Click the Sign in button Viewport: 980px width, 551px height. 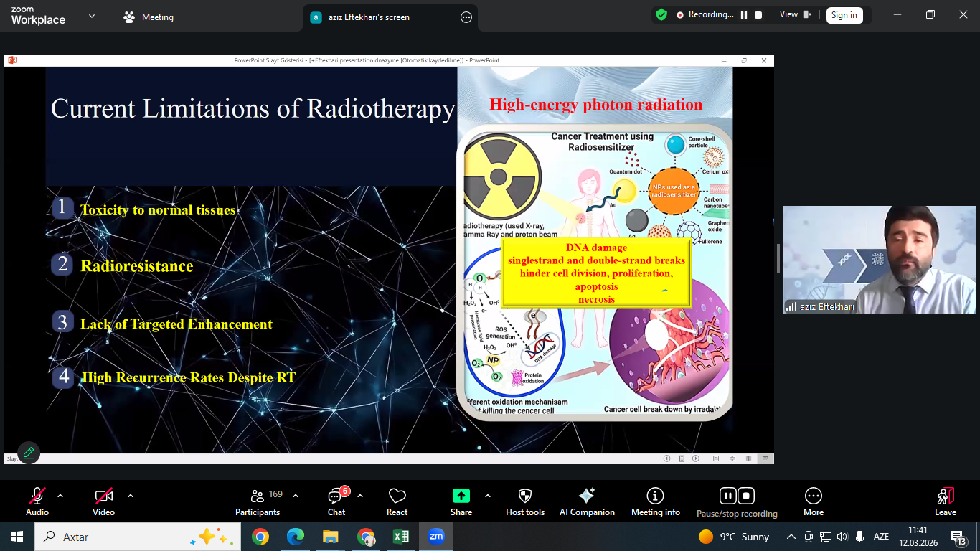844,15
